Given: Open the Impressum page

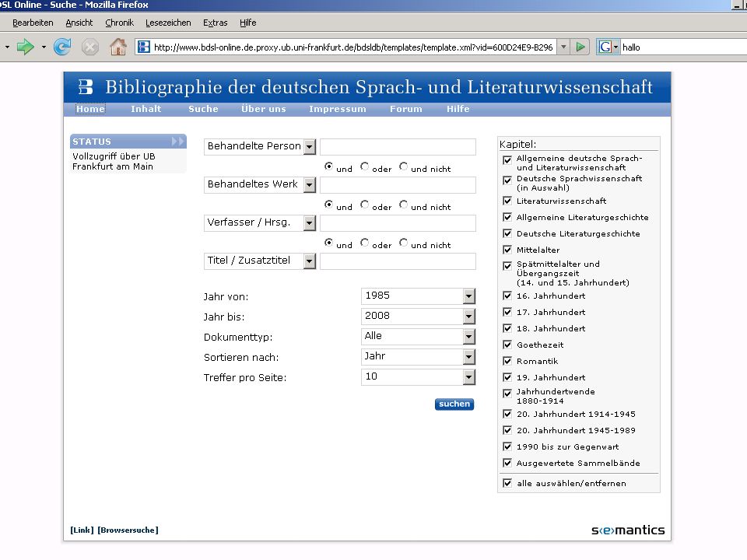Looking at the screenshot, I should (337, 109).
